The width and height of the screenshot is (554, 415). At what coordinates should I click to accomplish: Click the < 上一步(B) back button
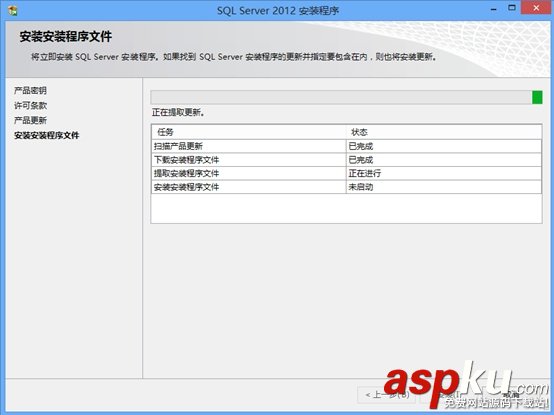(387, 395)
